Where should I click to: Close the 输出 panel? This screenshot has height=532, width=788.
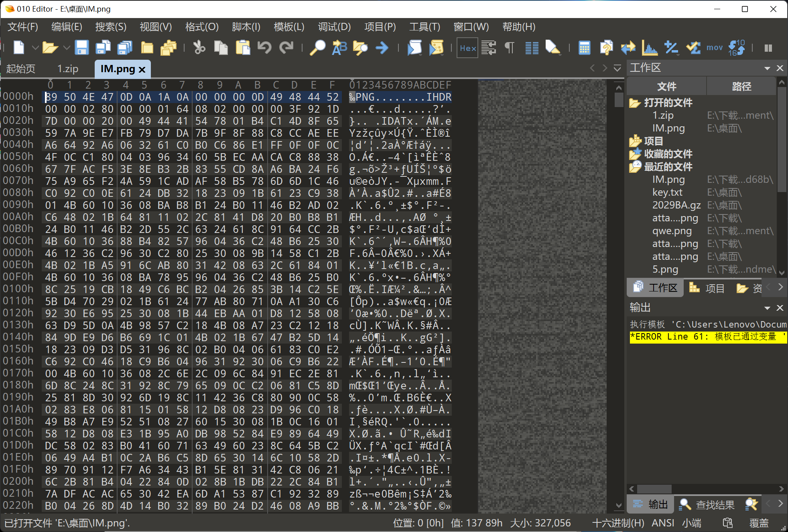click(780, 308)
